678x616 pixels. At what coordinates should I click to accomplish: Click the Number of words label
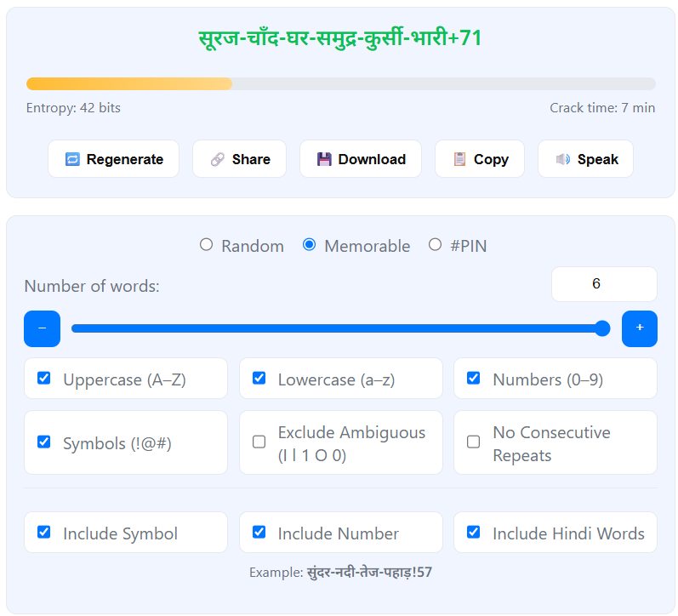click(x=92, y=286)
